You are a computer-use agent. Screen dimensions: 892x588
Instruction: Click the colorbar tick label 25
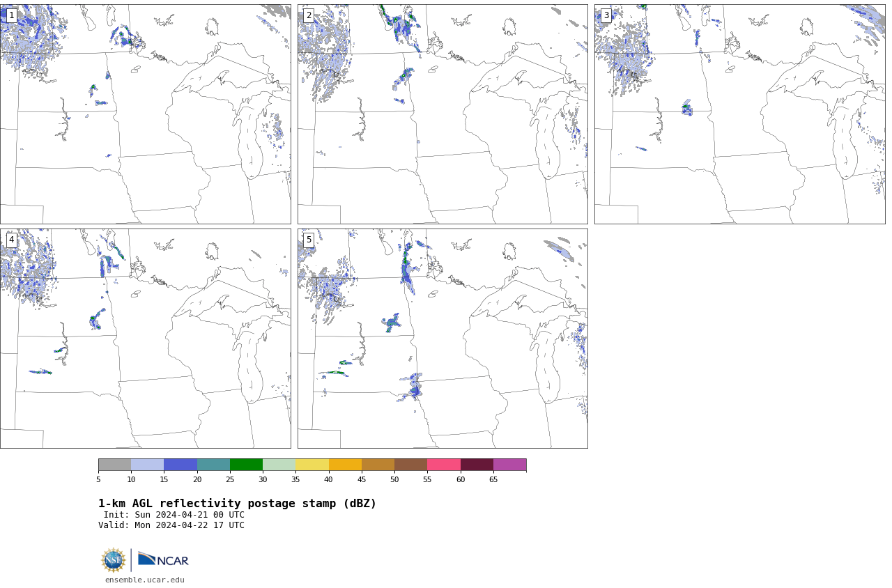tap(230, 479)
